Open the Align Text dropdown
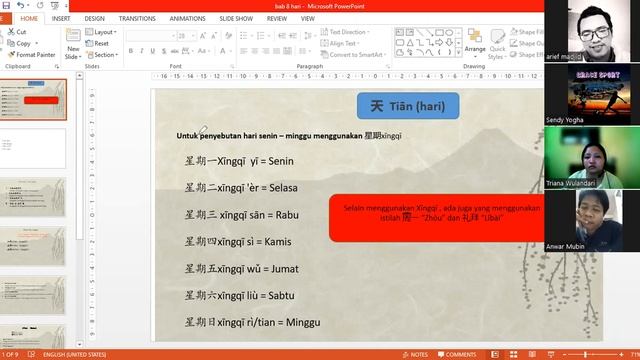 tap(340, 43)
